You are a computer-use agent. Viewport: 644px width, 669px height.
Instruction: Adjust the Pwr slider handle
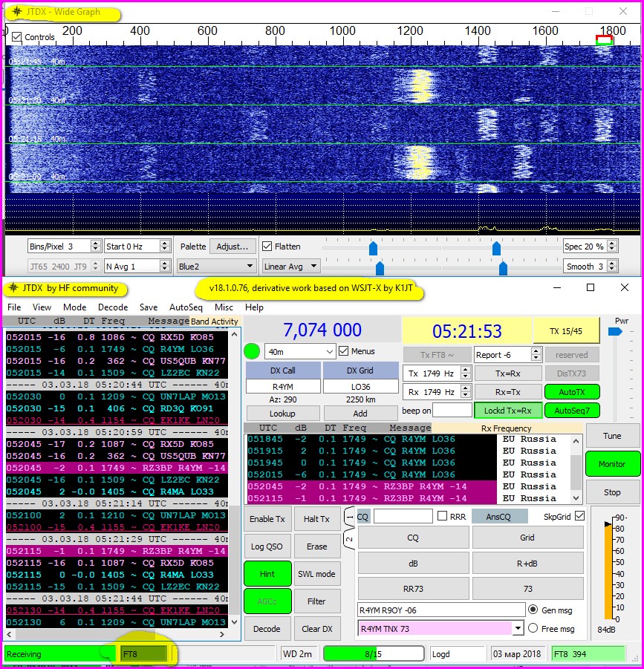[x=614, y=332]
